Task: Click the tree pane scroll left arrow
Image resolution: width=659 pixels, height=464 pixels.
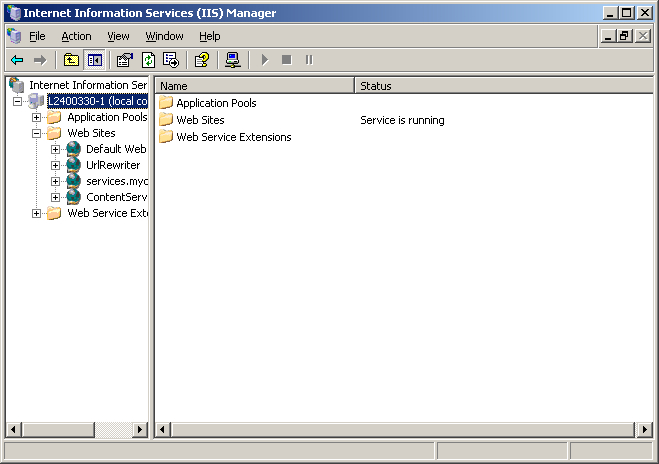Action: pos(13,430)
